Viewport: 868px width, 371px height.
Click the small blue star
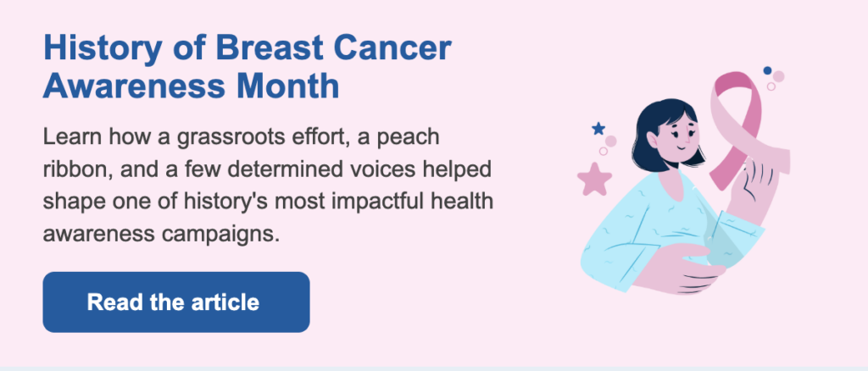pos(598,129)
